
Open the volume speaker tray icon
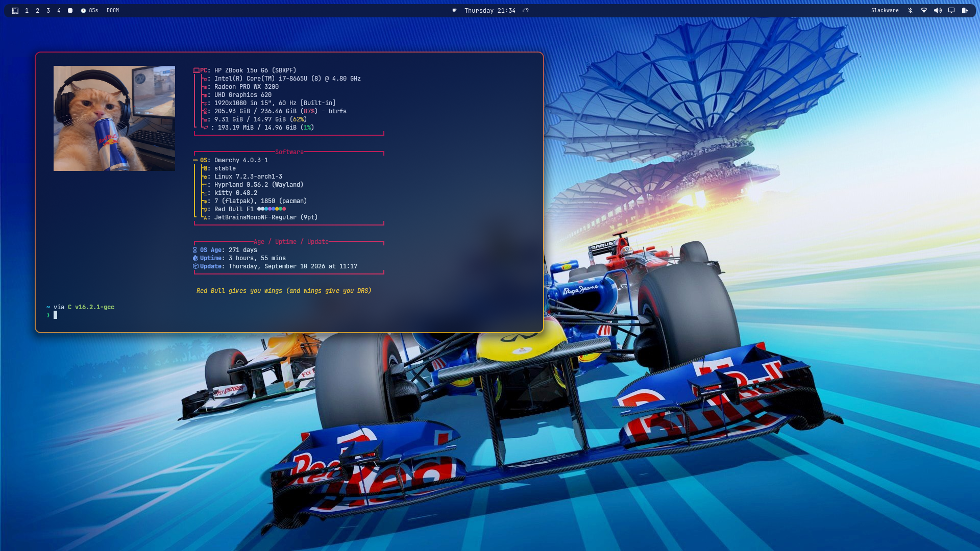[x=938, y=11]
